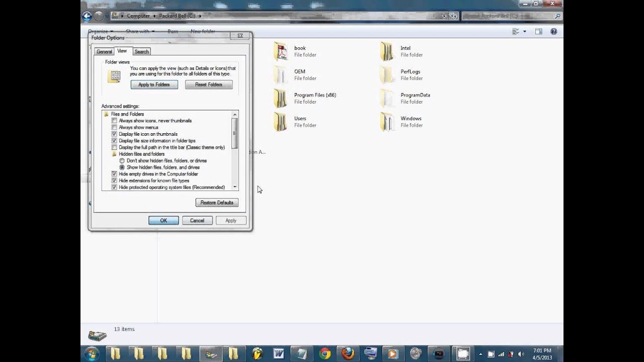Open the Folder Options icon in the dialog
The width and height of the screenshot is (644, 362).
[115, 75]
